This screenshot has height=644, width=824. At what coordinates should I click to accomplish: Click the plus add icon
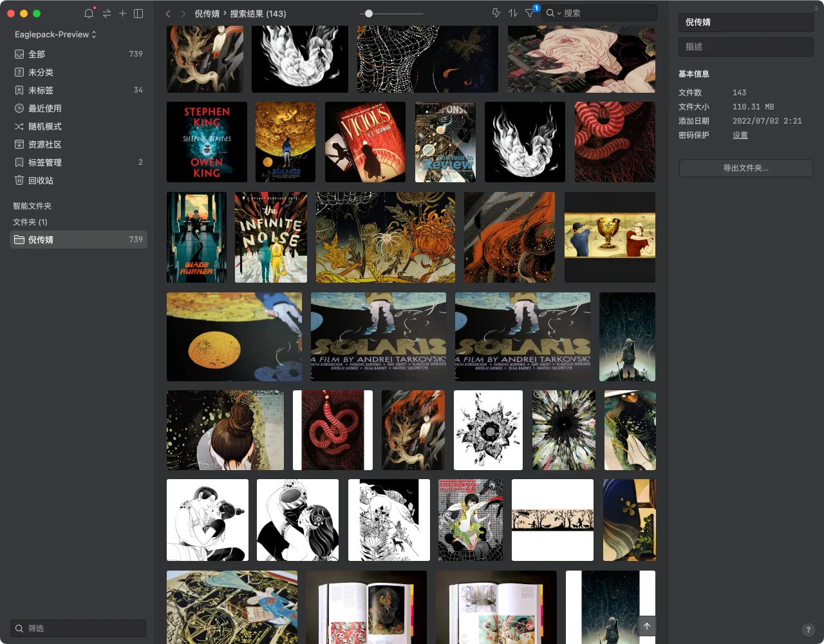coord(122,13)
